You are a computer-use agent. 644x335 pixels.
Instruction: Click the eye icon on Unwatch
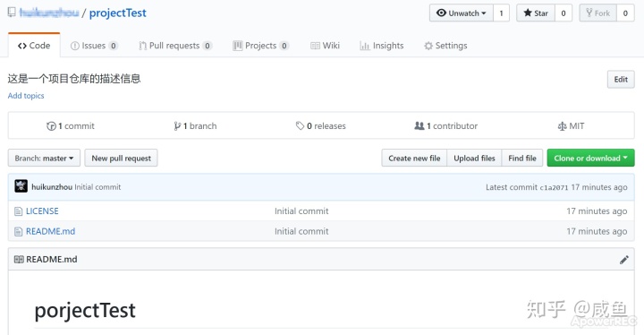pyautogui.click(x=441, y=13)
